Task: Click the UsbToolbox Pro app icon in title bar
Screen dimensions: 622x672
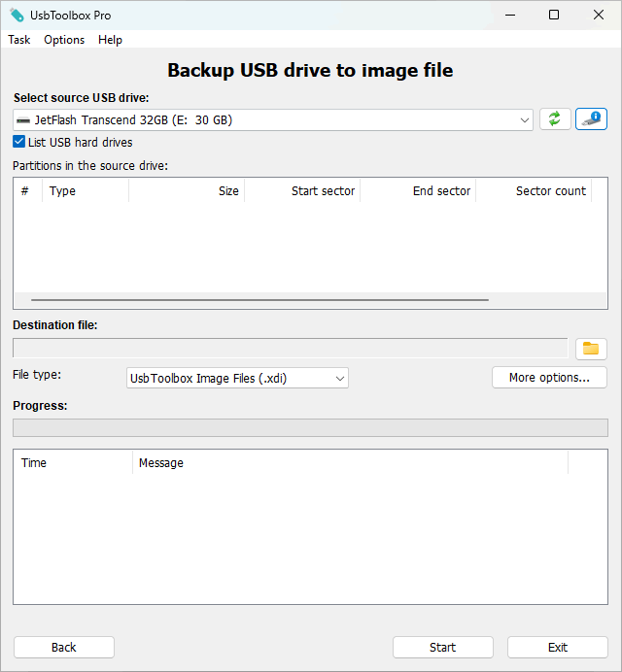Action: tap(17, 15)
